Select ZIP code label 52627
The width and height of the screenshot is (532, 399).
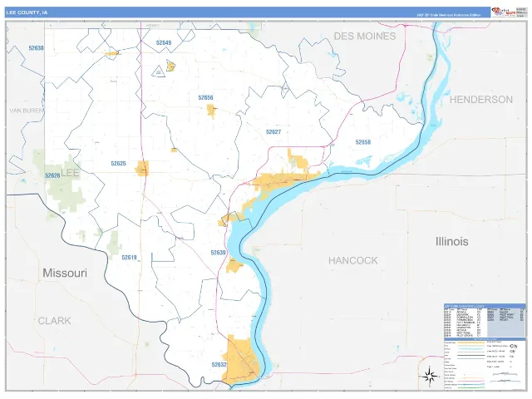[273, 132]
